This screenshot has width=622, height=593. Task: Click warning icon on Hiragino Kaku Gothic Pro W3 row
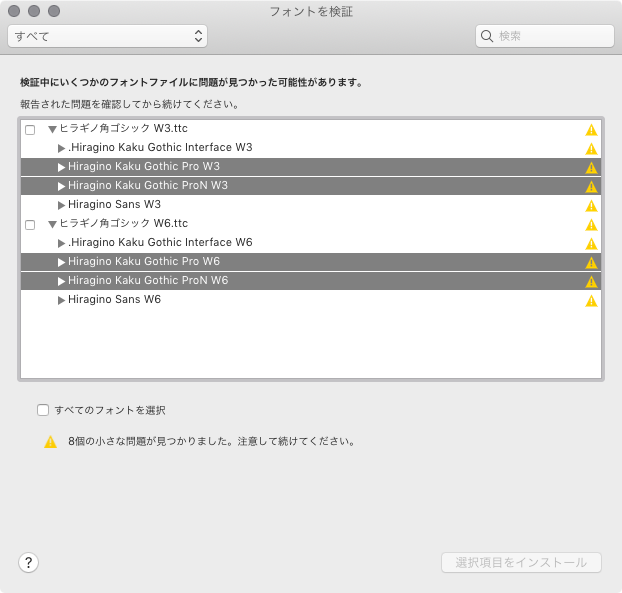click(x=591, y=168)
